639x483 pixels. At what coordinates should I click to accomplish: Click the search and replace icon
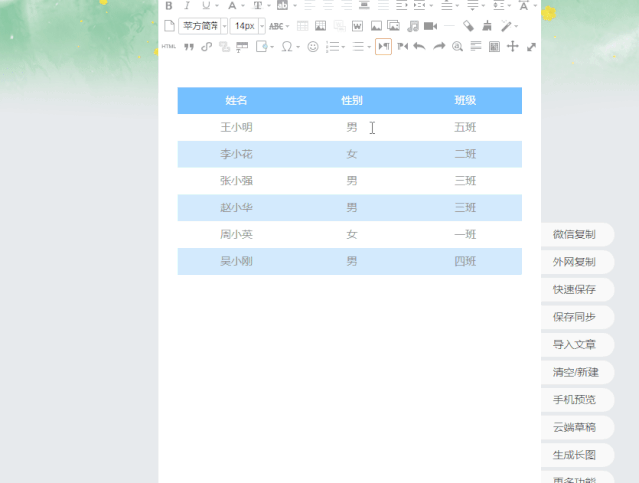(x=457, y=46)
